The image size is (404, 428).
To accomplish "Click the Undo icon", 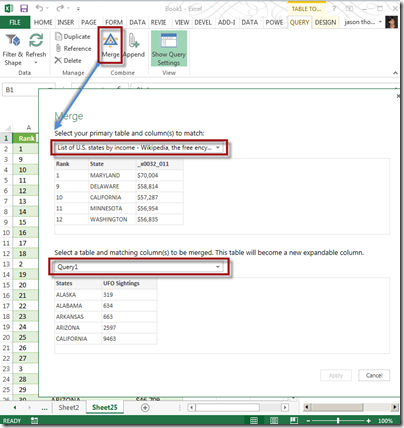I will point(40,8).
